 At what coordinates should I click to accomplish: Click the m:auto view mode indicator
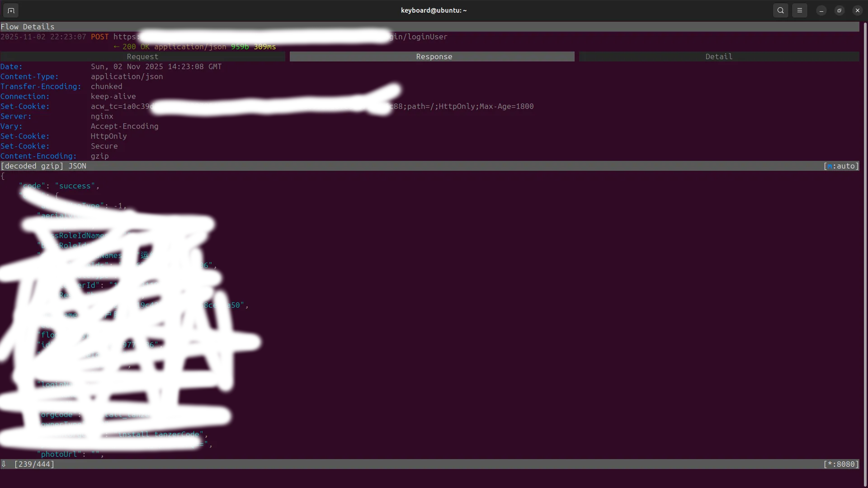841,166
